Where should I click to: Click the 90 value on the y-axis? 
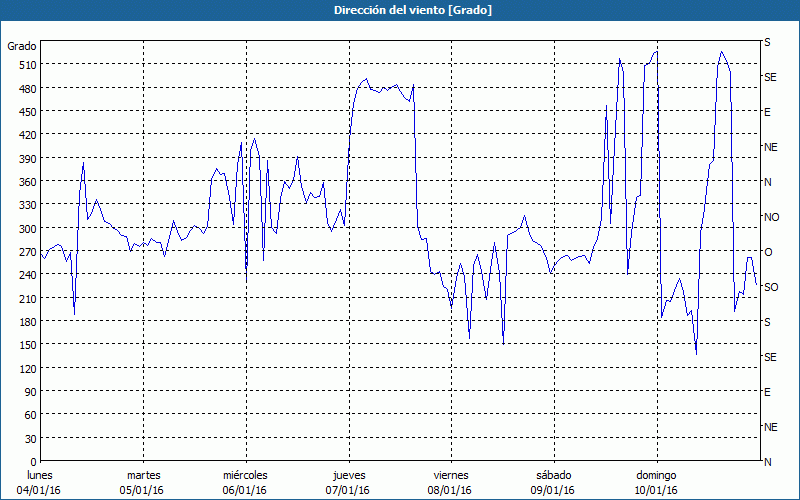(x=29, y=392)
